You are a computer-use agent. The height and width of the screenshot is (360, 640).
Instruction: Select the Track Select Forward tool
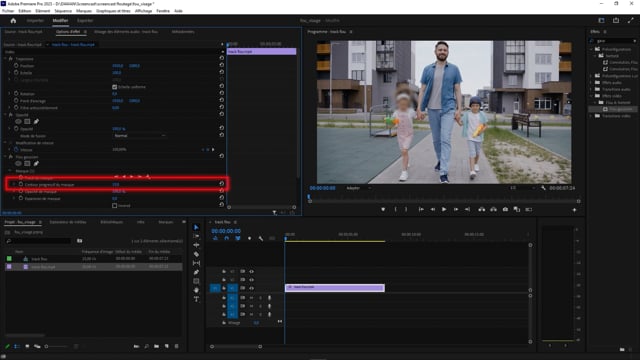[196, 236]
